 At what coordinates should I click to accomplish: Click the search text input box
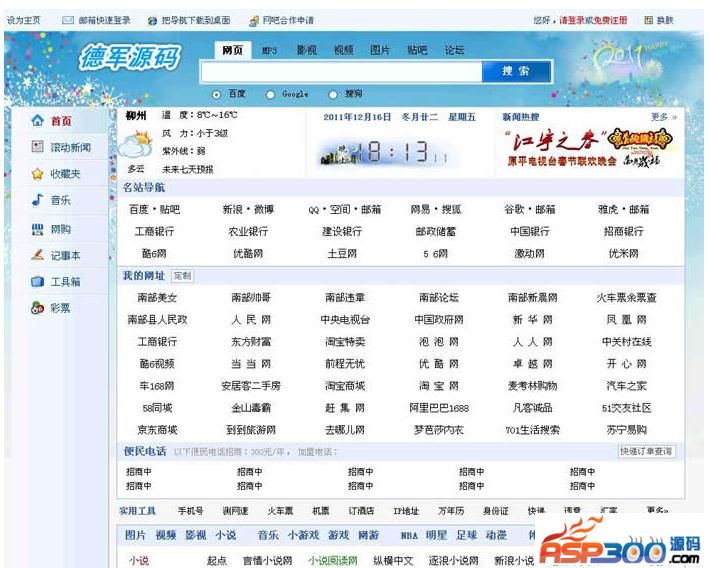[x=342, y=72]
